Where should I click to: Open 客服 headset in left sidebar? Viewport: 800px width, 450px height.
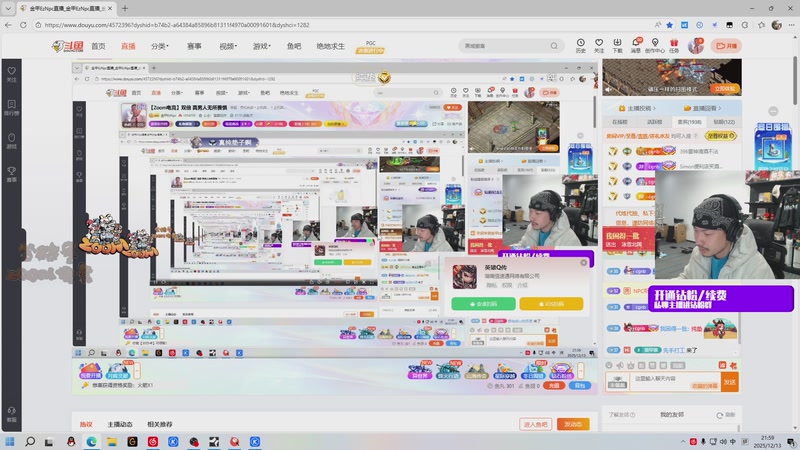tap(11, 414)
